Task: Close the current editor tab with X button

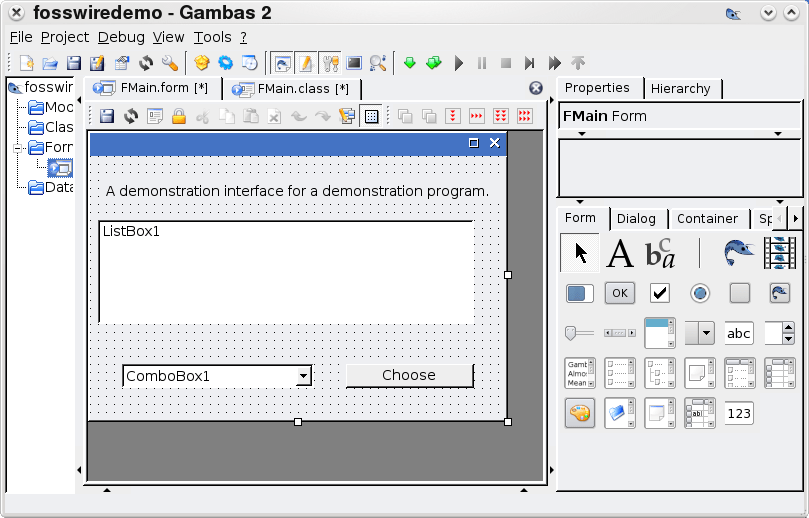Action: (536, 88)
